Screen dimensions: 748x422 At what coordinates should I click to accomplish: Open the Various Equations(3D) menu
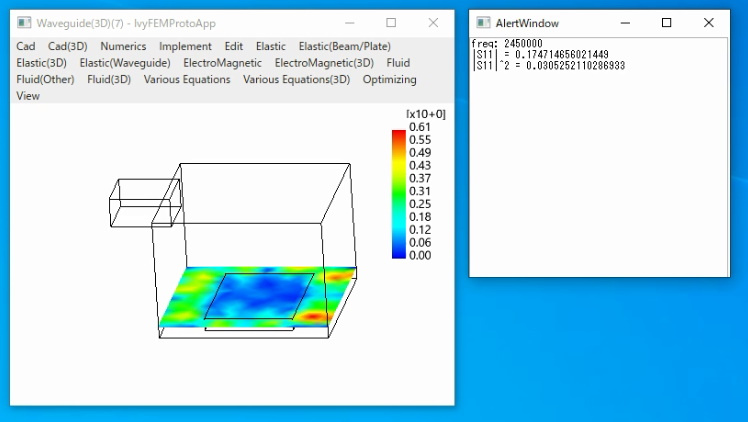point(296,79)
